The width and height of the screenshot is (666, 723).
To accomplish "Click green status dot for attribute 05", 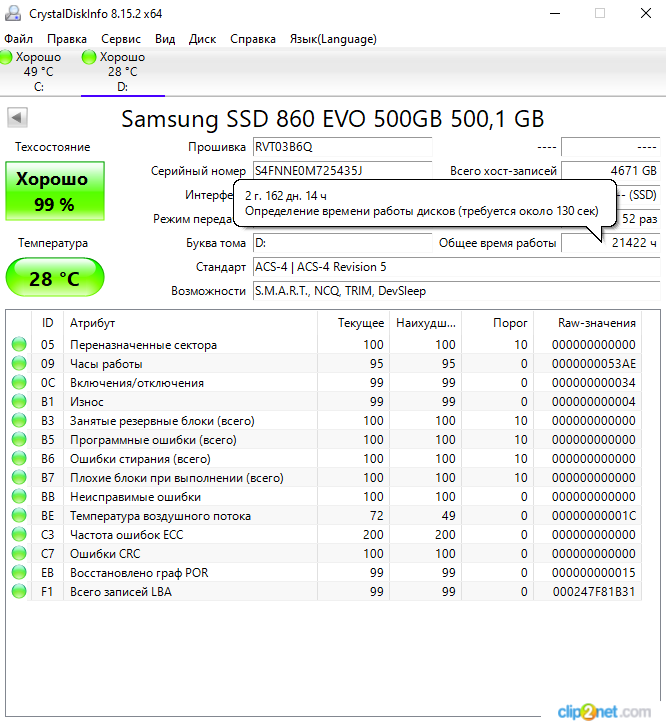I will pos(19,345).
